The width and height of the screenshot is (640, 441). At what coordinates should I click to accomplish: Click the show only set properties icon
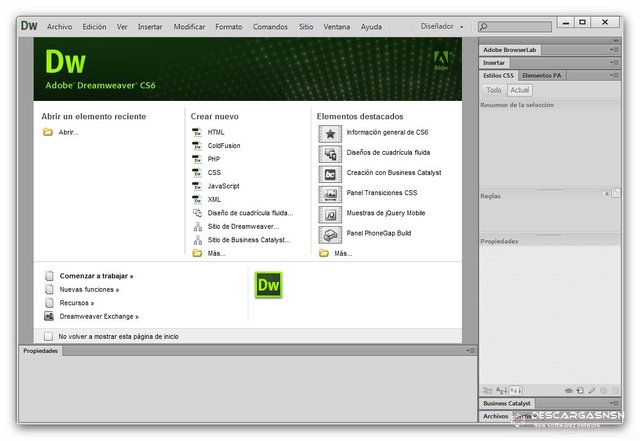[516, 390]
